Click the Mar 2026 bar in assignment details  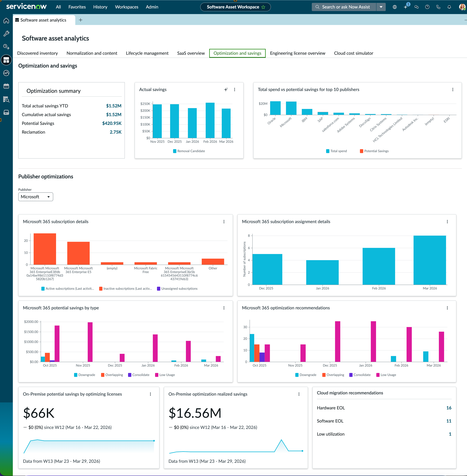pos(430,260)
